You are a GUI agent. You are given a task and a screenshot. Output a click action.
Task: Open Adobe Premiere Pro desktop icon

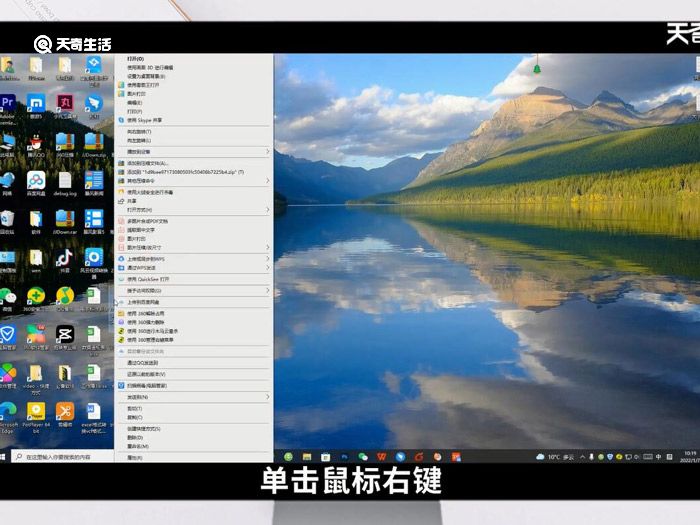(8, 104)
